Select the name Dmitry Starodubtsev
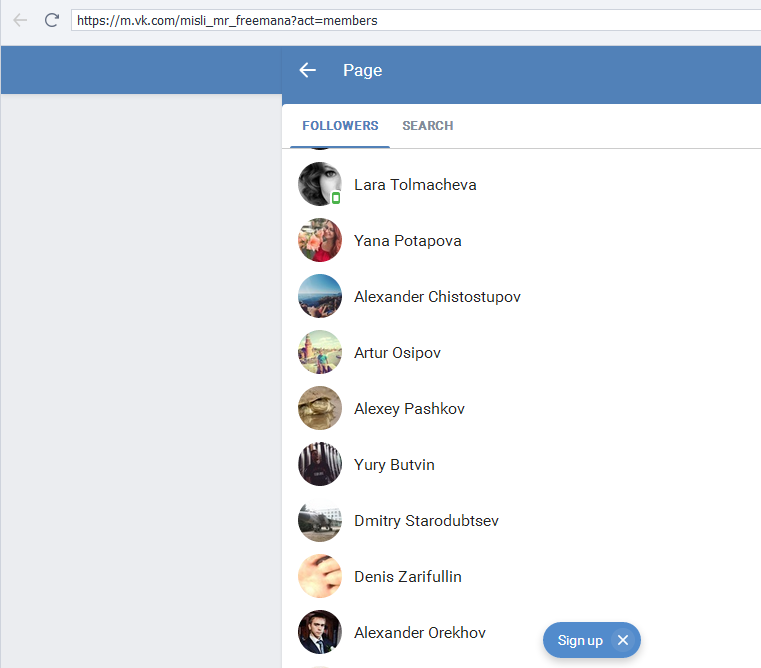This screenshot has width=761, height=668. (426, 521)
